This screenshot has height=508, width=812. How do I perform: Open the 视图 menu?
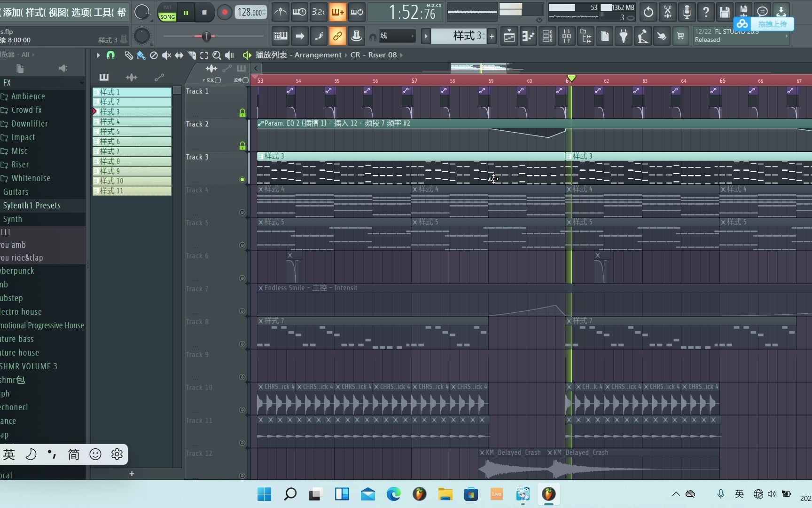58,12
